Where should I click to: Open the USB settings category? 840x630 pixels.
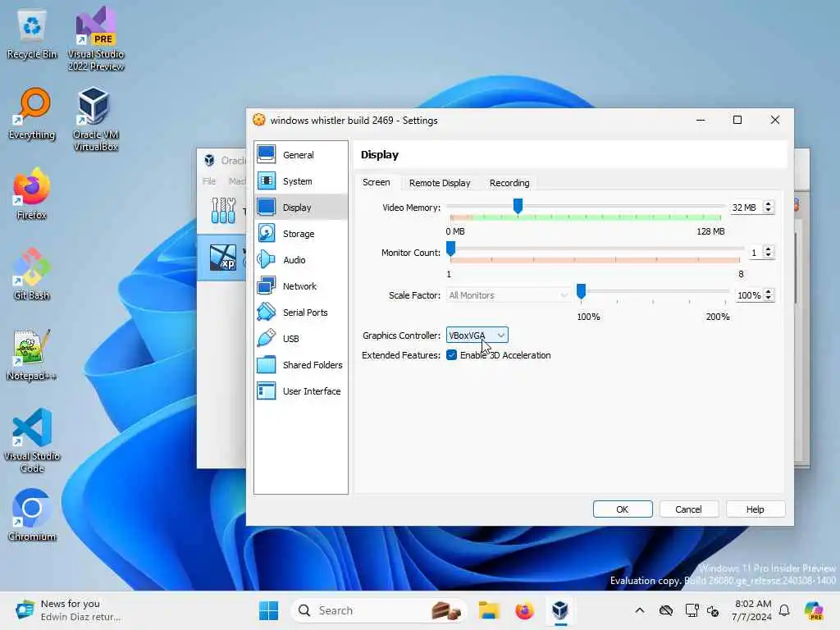click(300, 339)
